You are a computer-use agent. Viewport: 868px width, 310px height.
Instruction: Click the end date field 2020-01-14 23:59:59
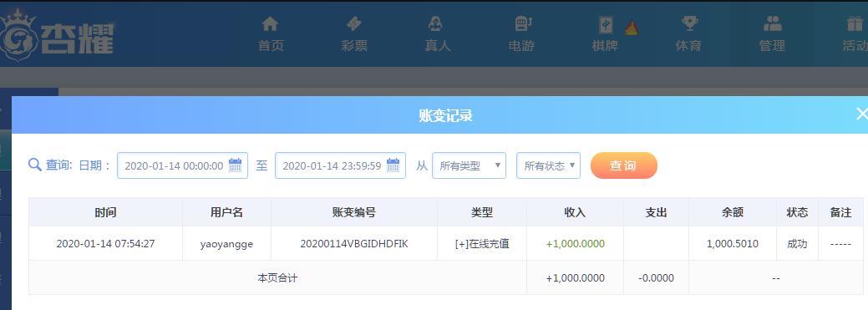340,165
